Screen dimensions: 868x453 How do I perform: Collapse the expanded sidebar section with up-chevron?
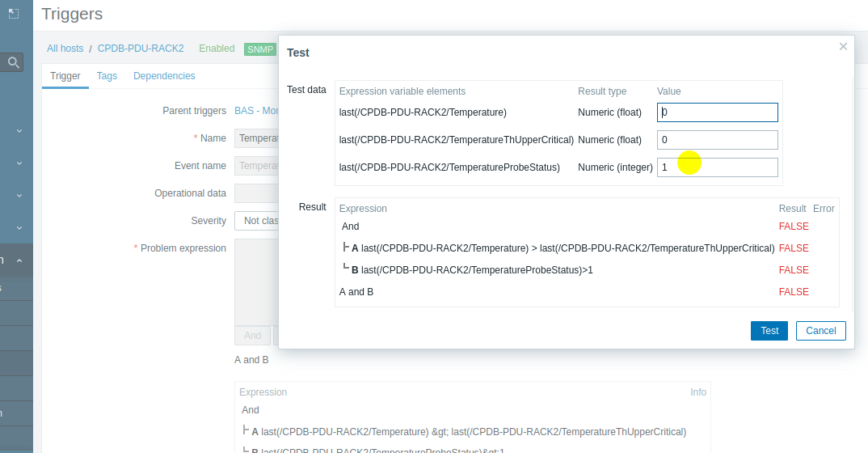coord(19,260)
